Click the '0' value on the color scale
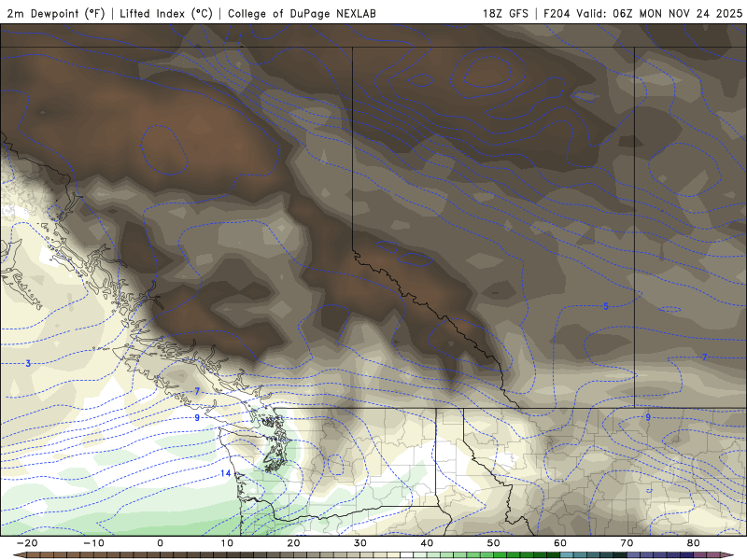Image resolution: width=747 pixels, height=560 pixels. pyautogui.click(x=160, y=543)
